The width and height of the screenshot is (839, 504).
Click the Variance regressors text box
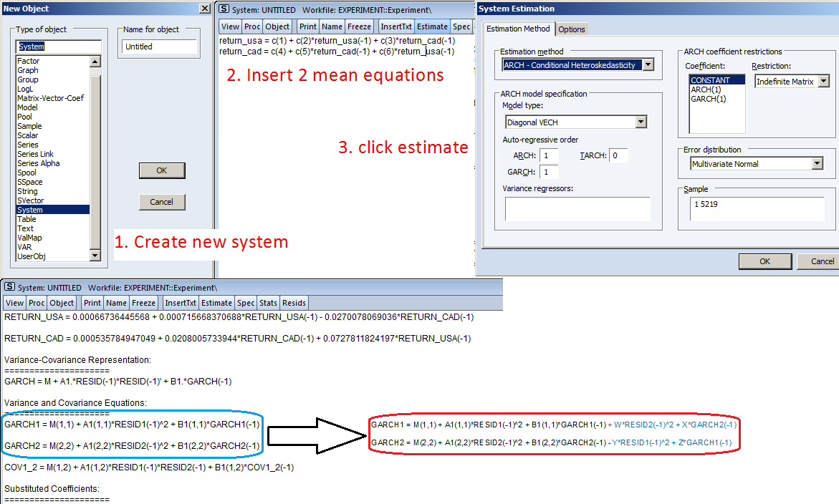(x=577, y=208)
